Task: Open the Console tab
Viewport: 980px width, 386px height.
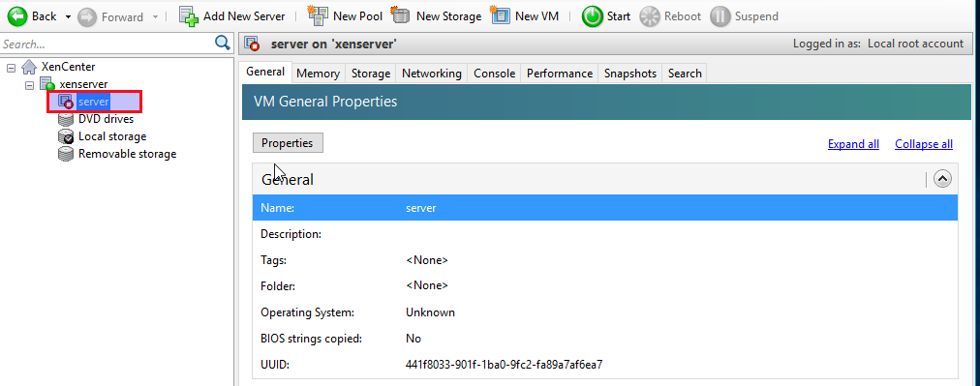Action: [x=494, y=74]
